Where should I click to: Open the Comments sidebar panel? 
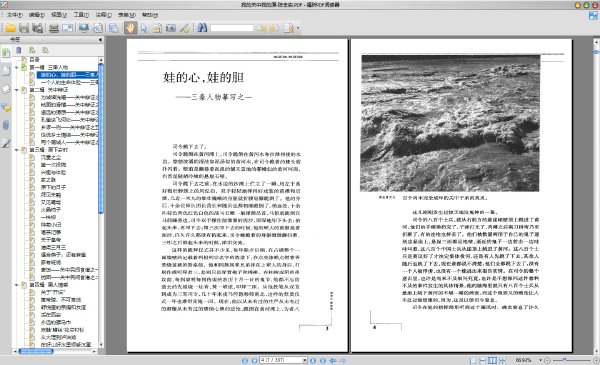pyautogui.click(x=6, y=107)
